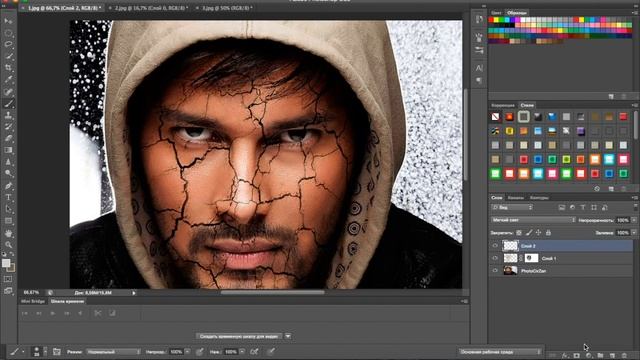Select the Pen tool

(8, 186)
